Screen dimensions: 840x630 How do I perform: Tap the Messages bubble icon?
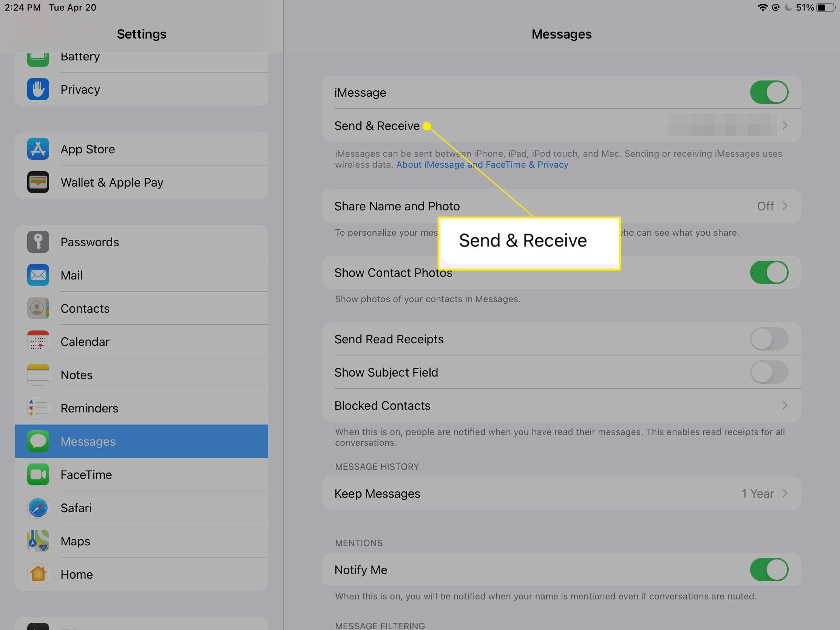(x=38, y=441)
